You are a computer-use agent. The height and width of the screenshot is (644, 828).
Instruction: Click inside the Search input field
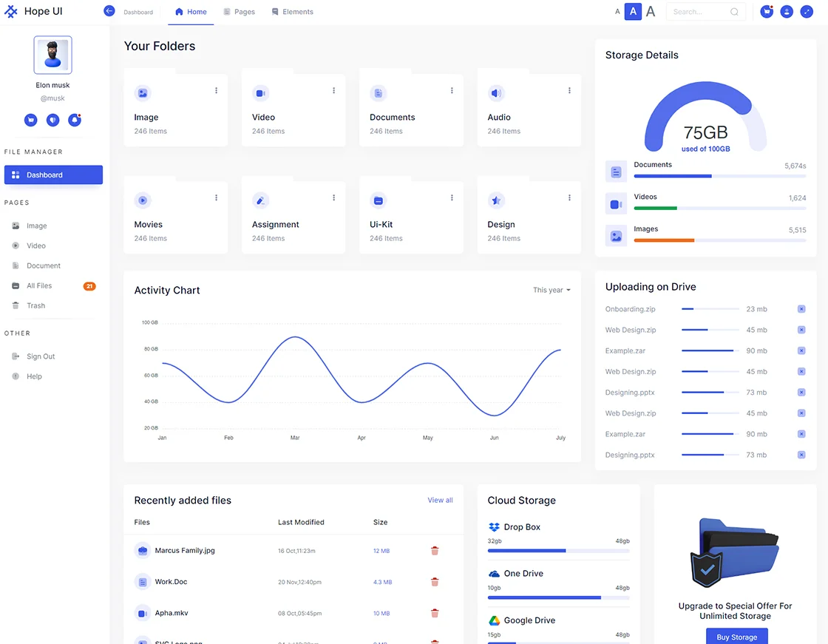[698, 12]
